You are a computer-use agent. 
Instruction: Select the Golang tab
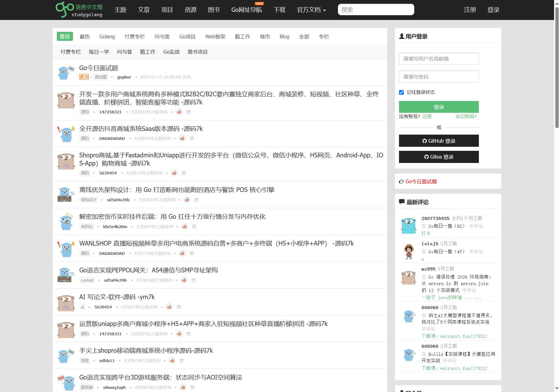(x=107, y=36)
